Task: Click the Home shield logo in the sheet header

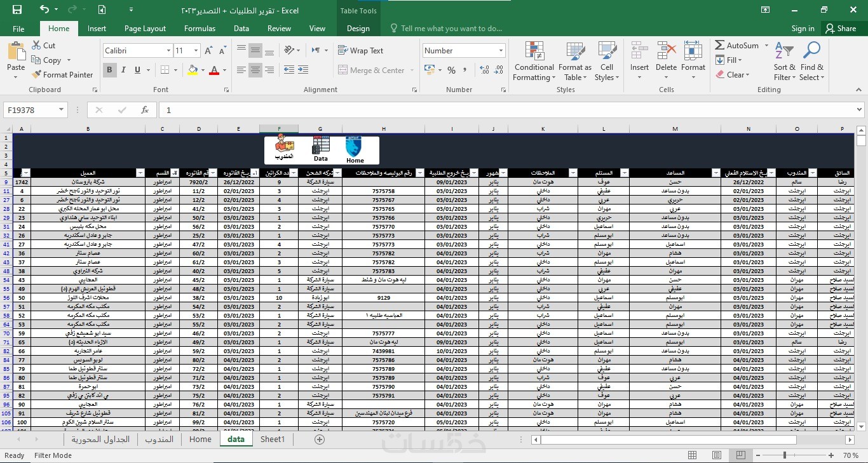Action: pyautogui.click(x=355, y=147)
